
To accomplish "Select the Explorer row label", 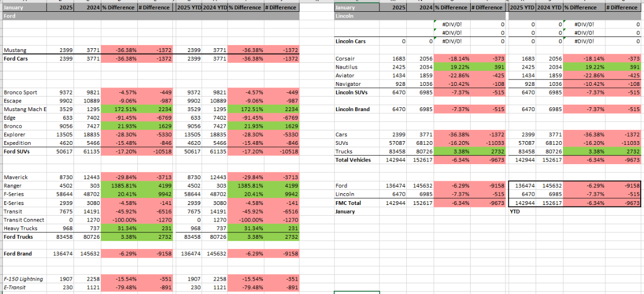I will coord(14,135).
